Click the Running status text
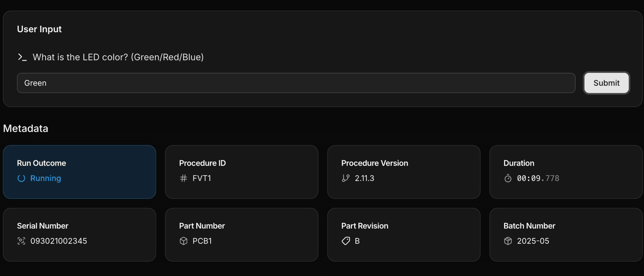This screenshot has width=644, height=276. pos(46,178)
